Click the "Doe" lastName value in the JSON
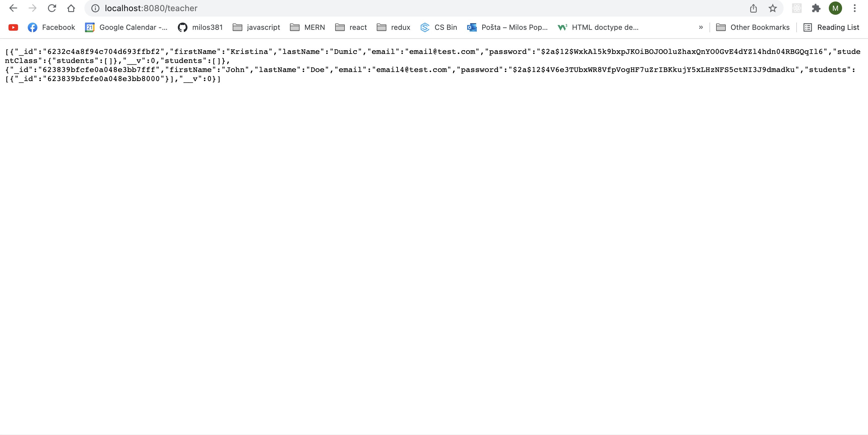The height and width of the screenshot is (435, 868). coord(317,70)
